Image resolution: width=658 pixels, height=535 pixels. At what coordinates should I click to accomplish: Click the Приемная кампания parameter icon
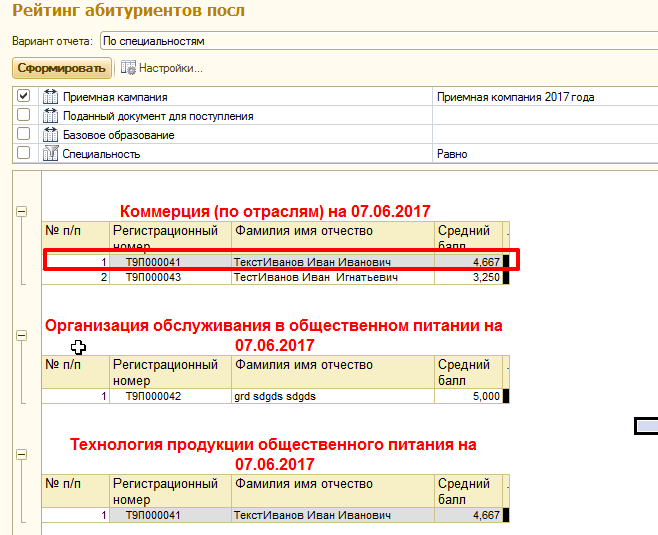tap(50, 97)
